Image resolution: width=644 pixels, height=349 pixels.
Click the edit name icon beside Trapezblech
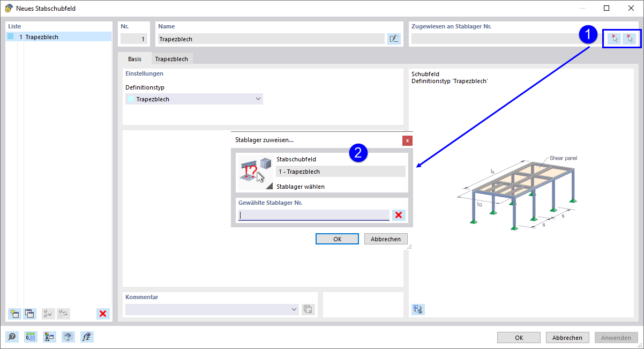point(394,39)
